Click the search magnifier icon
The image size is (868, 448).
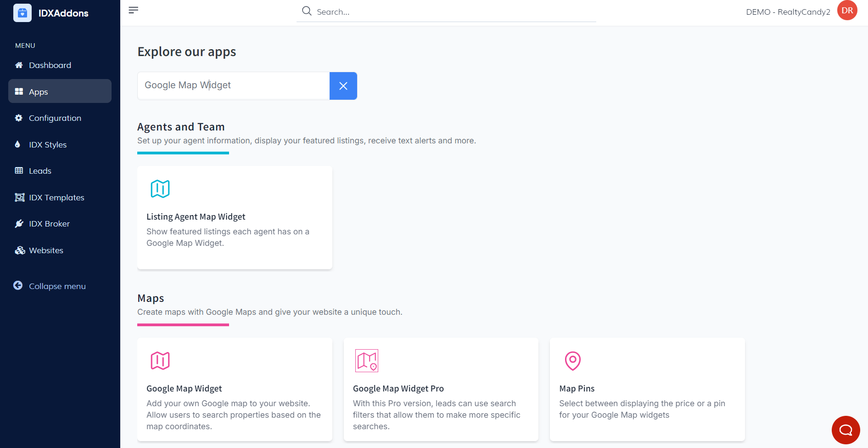(307, 11)
